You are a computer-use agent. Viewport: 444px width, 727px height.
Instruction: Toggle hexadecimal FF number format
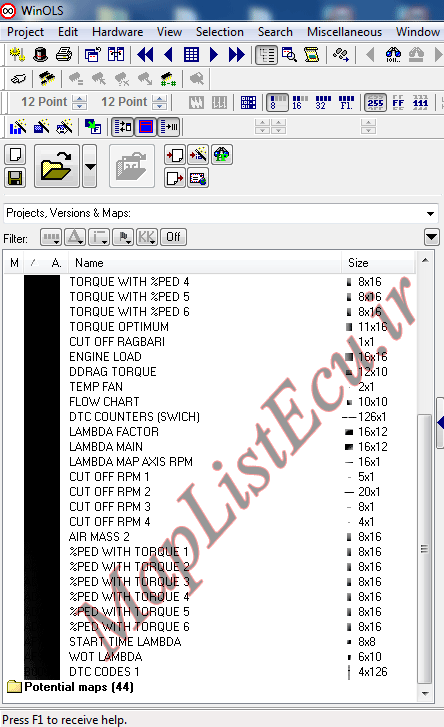coord(398,102)
